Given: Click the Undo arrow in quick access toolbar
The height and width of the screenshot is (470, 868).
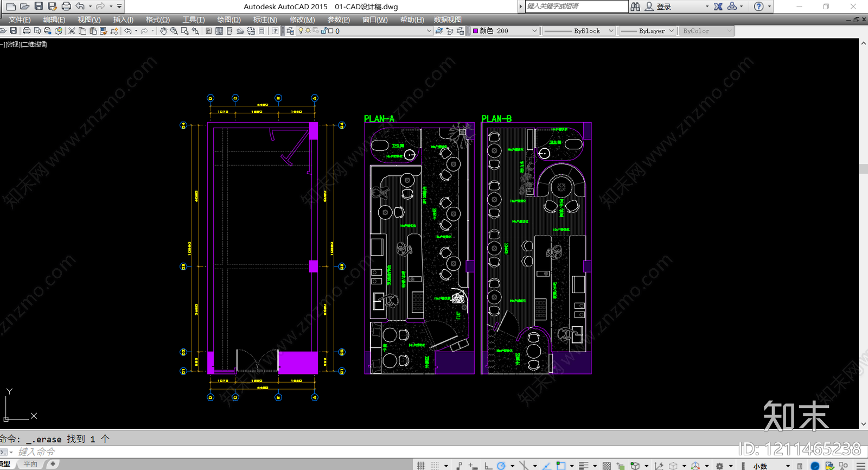Looking at the screenshot, I should pos(80,7).
